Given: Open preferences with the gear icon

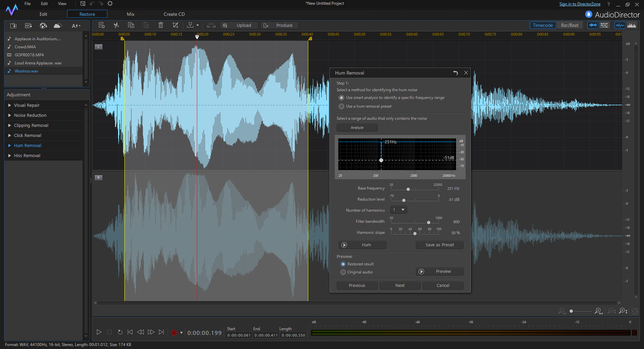Looking at the screenshot, I should tap(110, 4).
